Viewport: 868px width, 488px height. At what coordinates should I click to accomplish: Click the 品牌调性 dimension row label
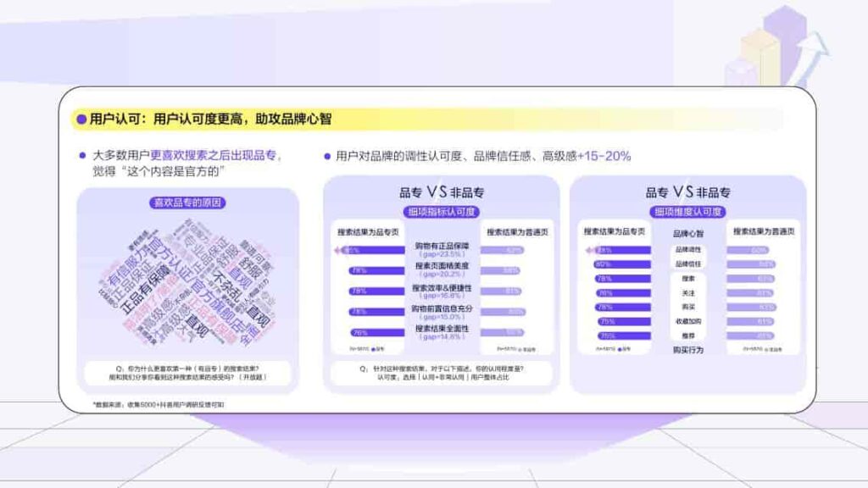click(x=687, y=250)
